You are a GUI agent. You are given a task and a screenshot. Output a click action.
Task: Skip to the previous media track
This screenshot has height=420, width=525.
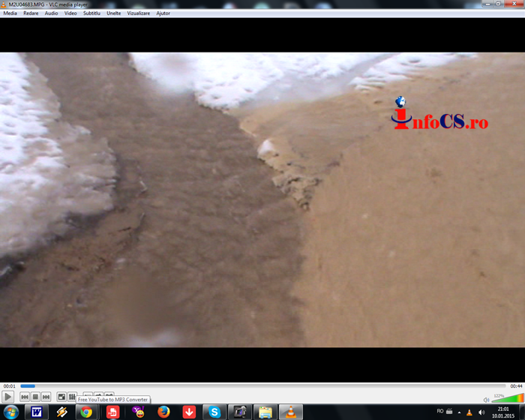25,397
